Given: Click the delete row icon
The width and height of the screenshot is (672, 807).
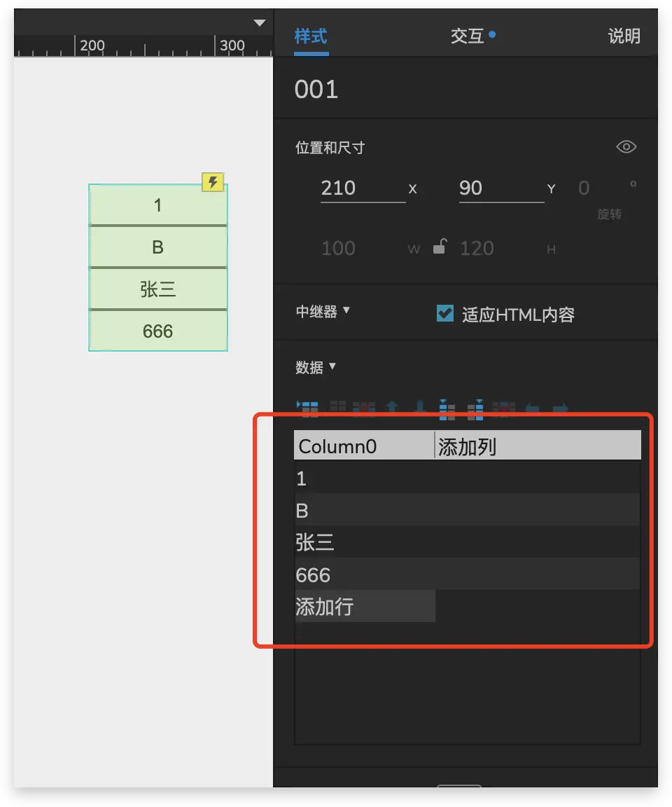Looking at the screenshot, I should click(364, 408).
